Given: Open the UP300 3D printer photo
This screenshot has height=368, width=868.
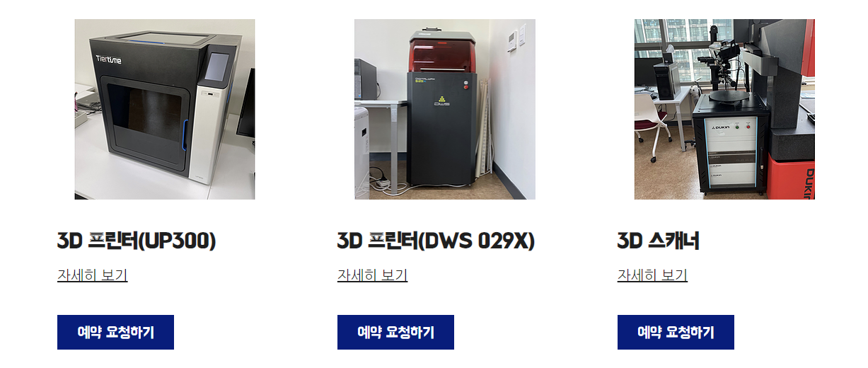Looking at the screenshot, I should (165, 109).
